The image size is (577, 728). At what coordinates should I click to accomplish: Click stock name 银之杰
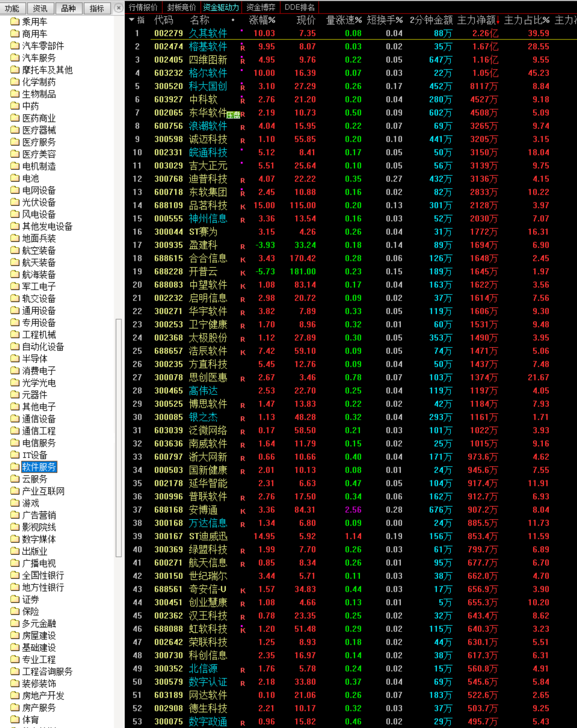(203, 417)
